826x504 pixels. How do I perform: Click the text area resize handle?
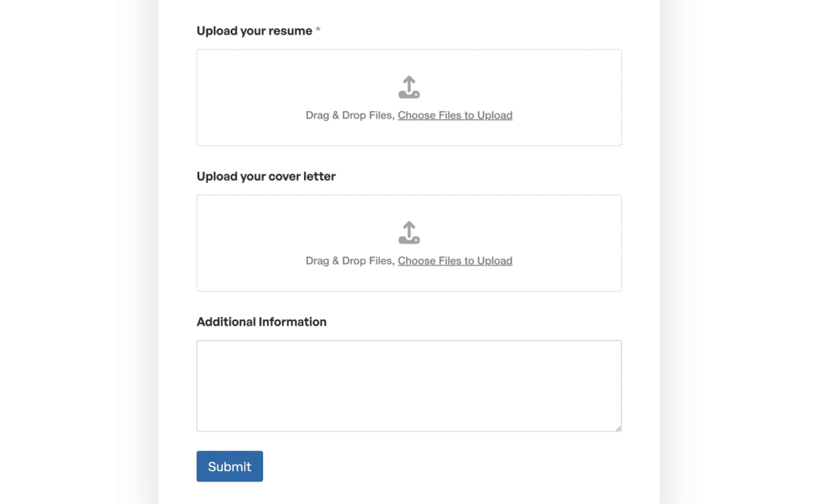coord(618,427)
